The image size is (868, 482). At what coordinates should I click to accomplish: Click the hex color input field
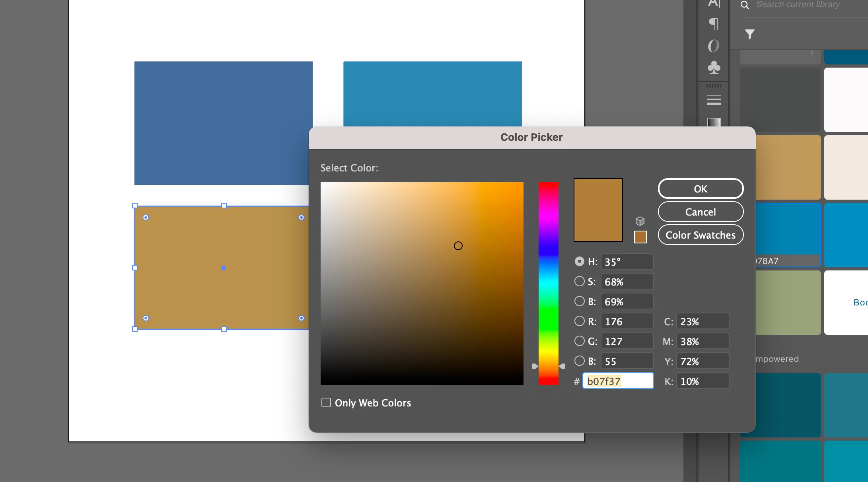[618, 381]
